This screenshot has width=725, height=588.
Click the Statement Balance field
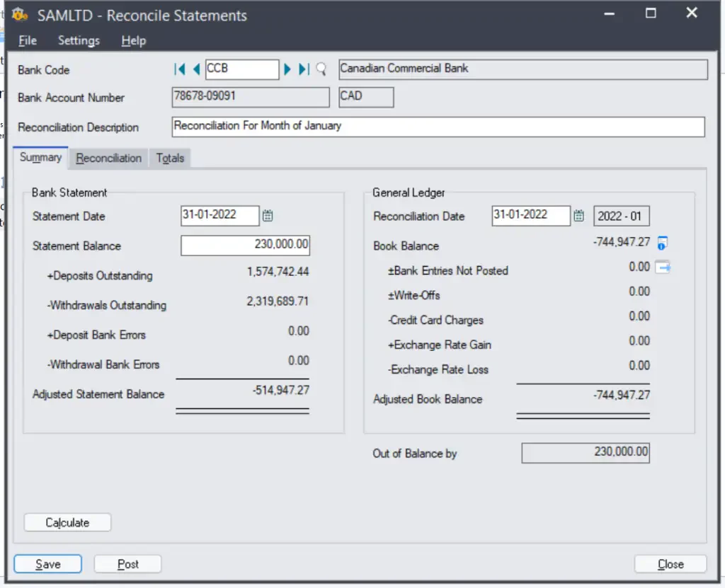click(x=246, y=245)
